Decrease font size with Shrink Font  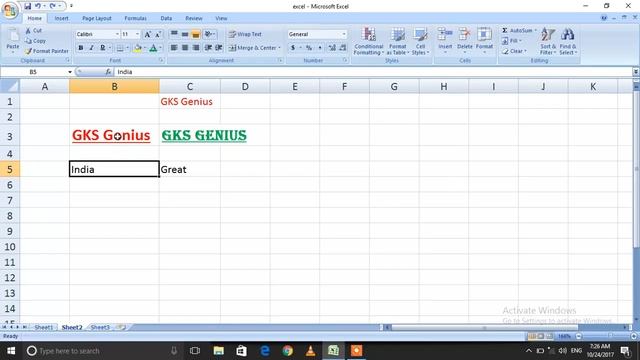click(x=158, y=34)
